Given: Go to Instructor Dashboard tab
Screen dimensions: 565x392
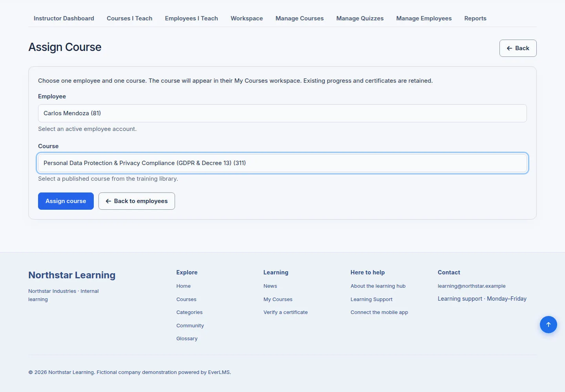Looking at the screenshot, I should (64, 18).
